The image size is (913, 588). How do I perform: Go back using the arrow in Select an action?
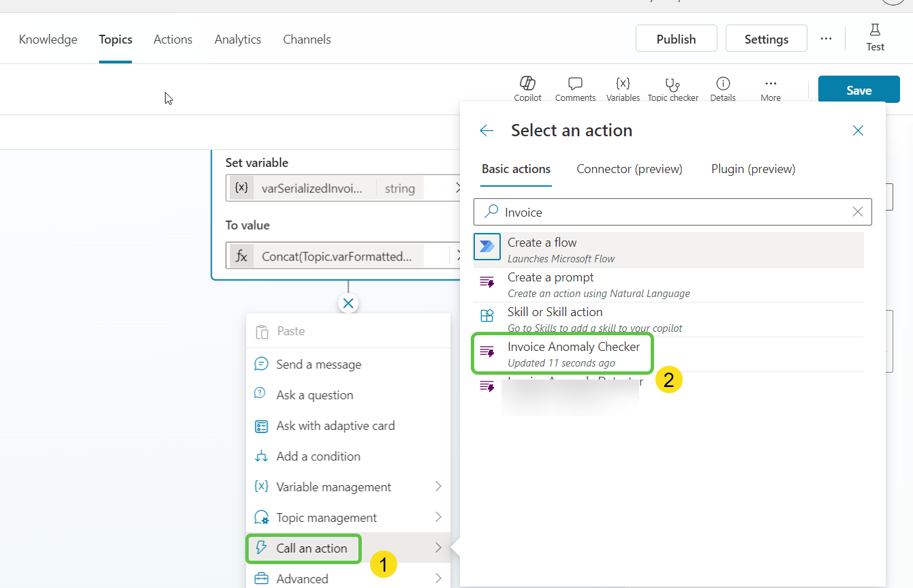click(486, 131)
